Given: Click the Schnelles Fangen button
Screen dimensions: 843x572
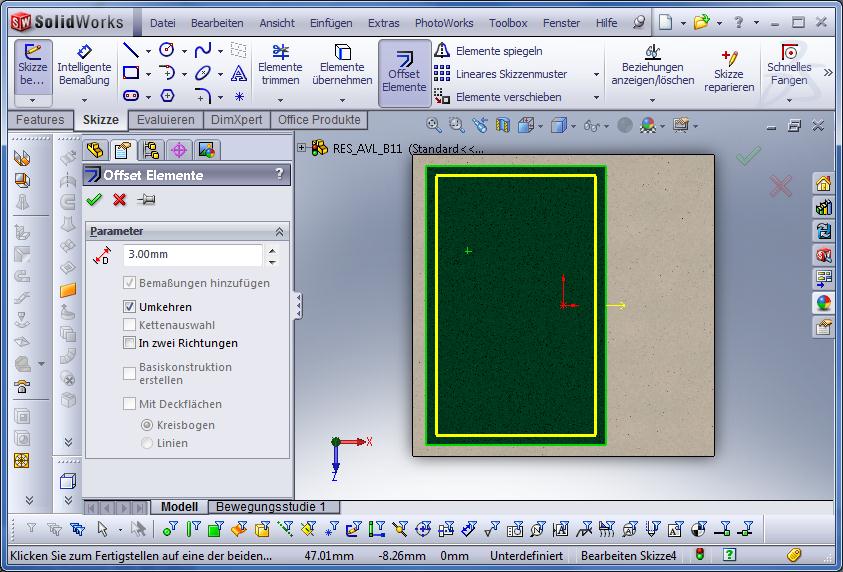Looking at the screenshot, I should click(789, 65).
